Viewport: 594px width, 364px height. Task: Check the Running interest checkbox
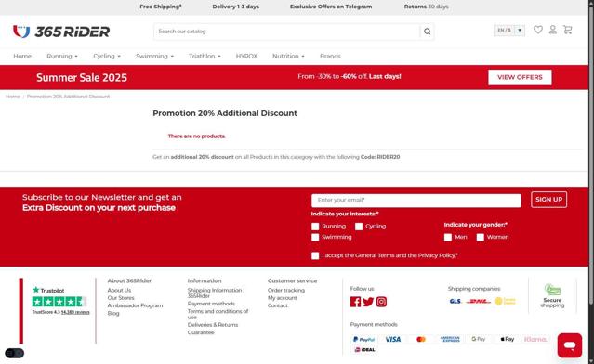point(315,227)
